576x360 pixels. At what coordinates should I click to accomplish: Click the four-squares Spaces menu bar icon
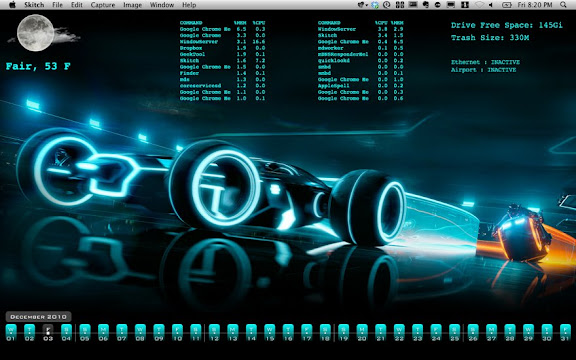400,5
